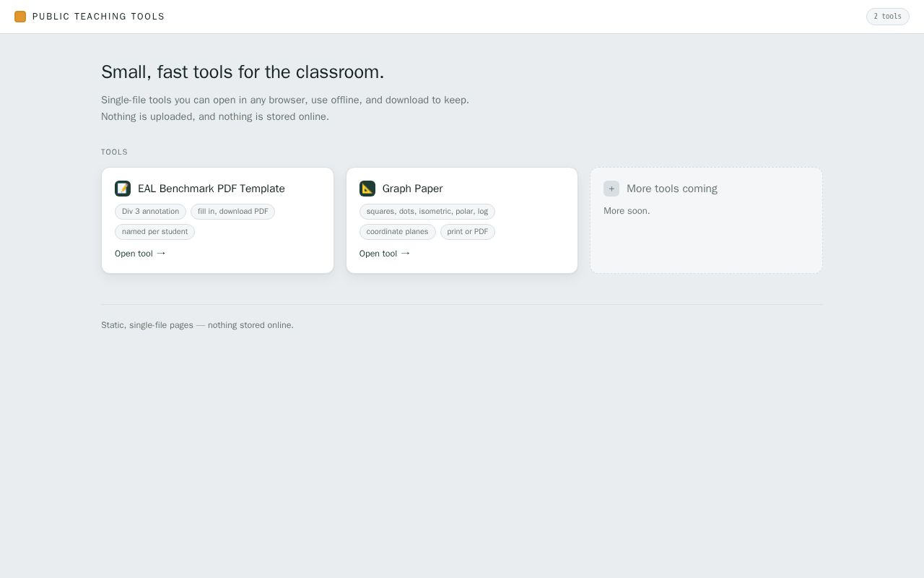The image size is (924, 578).
Task: Click the Graph Paper set-square icon
Action: [x=367, y=189]
